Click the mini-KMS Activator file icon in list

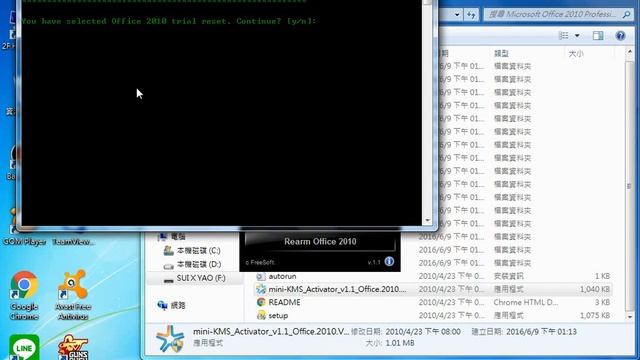pos(261,289)
